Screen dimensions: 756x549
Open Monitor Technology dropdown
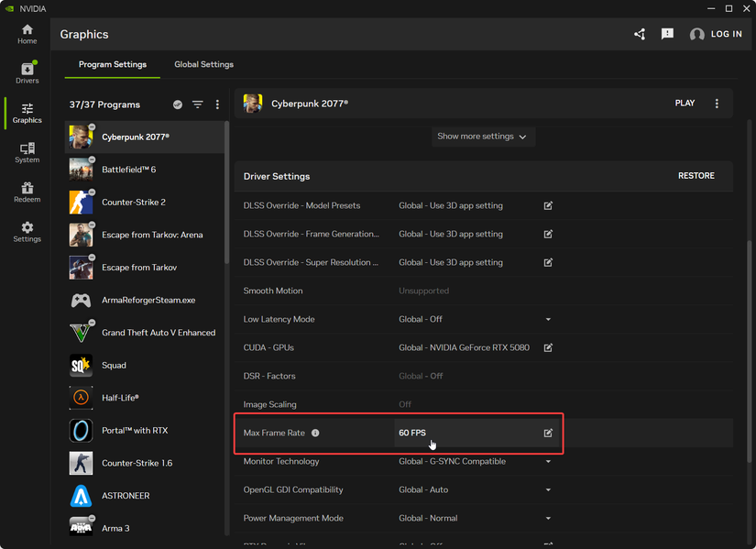(x=548, y=462)
